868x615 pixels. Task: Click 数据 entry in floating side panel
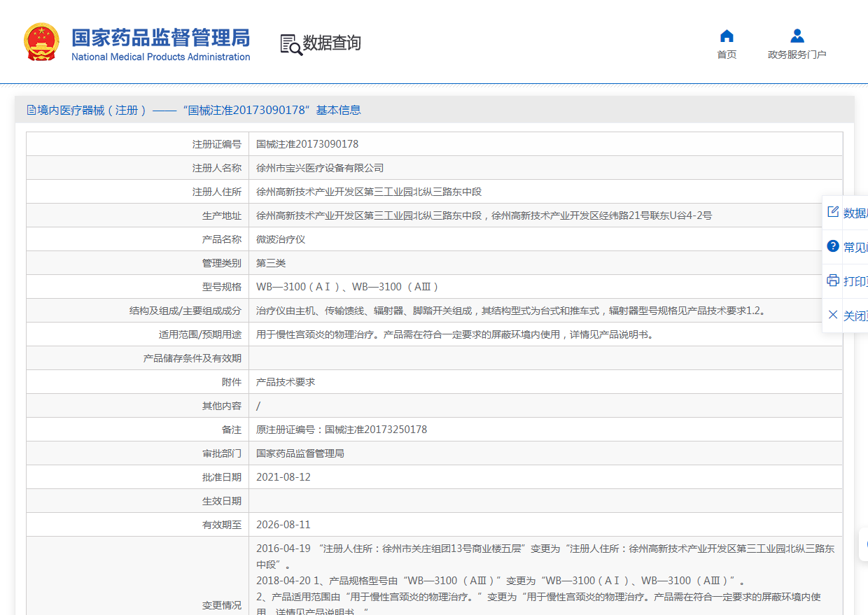[855, 213]
